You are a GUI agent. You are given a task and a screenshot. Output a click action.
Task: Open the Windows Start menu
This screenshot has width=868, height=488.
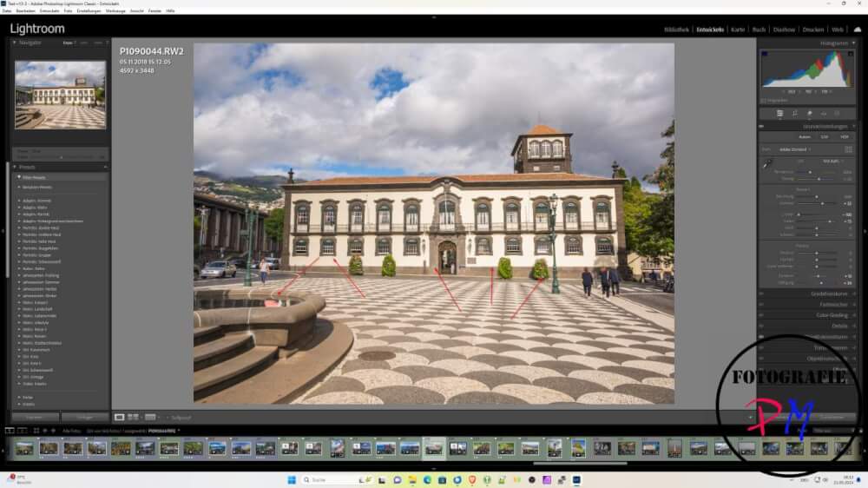(x=292, y=479)
